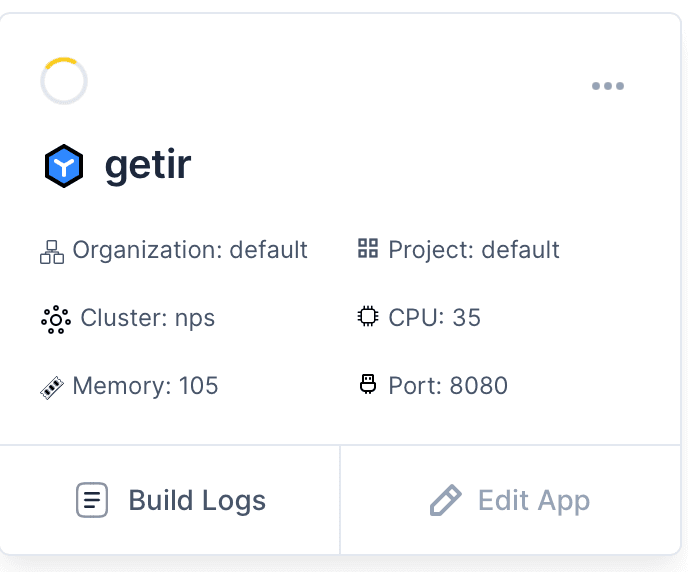Screen dimensions: 688x572
Task: Click the Memory RAM stick icon
Action: pyautogui.click(x=52, y=387)
